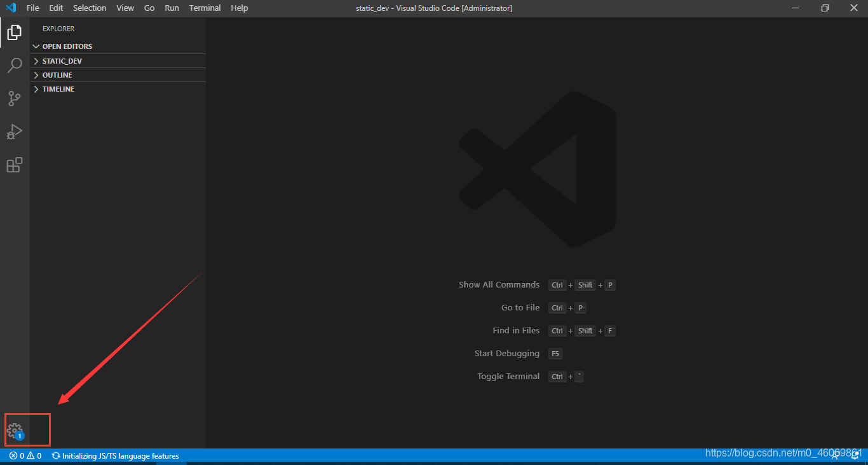Click the Start Debugging hint

click(x=507, y=354)
